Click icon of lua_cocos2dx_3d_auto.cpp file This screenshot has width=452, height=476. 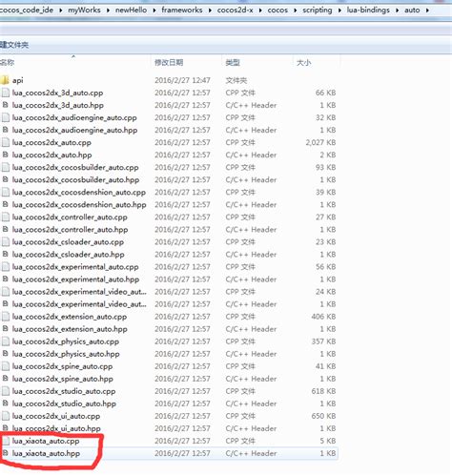click(6, 93)
